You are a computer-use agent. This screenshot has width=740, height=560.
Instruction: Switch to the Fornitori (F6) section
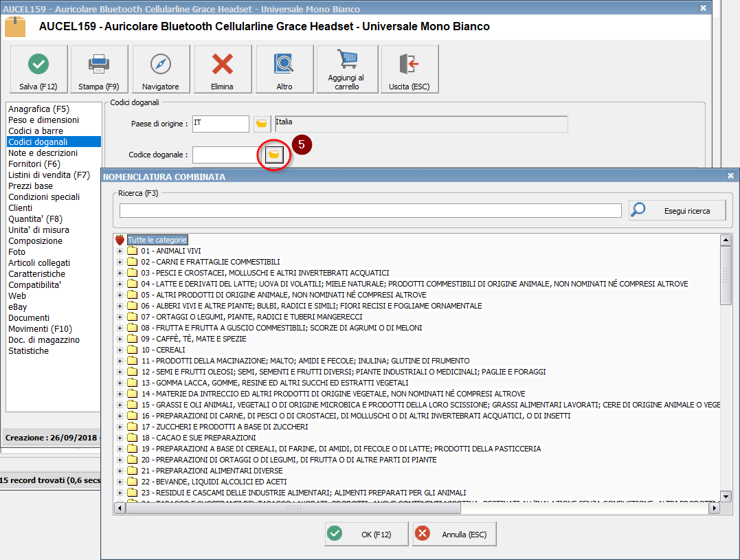coord(34,164)
